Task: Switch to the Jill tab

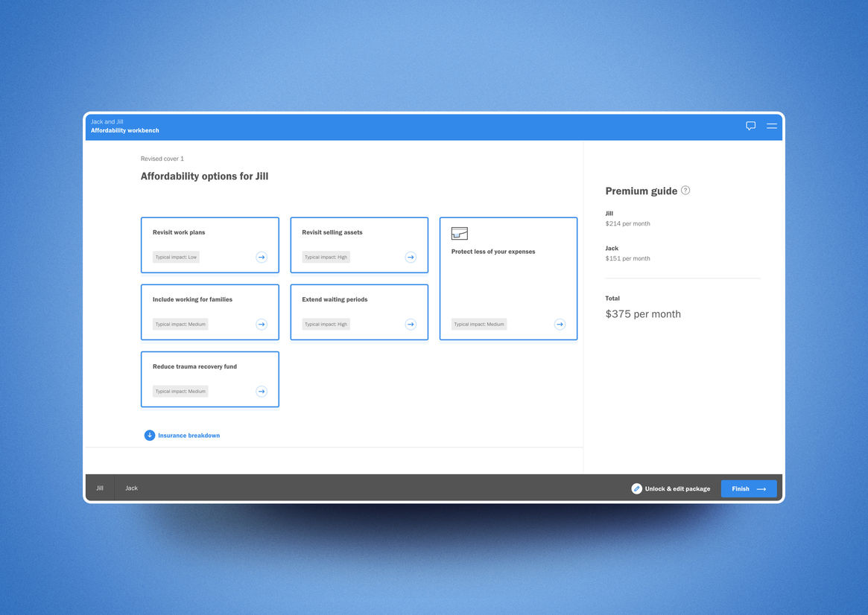Action: pos(100,488)
